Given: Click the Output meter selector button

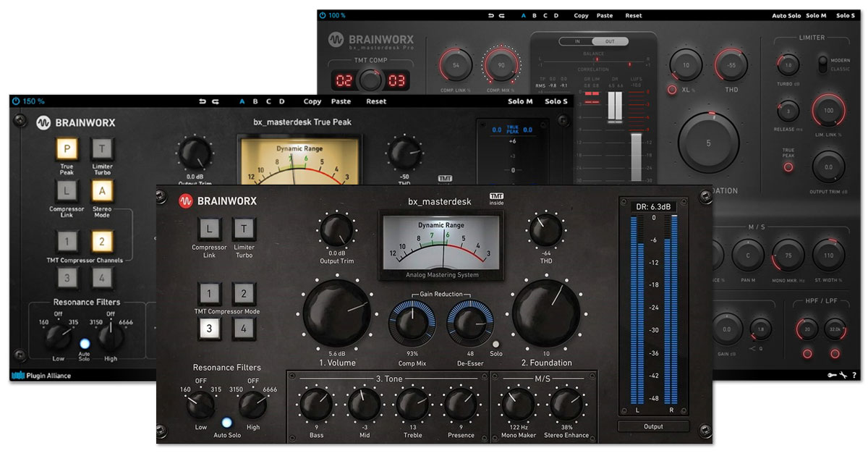Looking at the screenshot, I should (653, 426).
